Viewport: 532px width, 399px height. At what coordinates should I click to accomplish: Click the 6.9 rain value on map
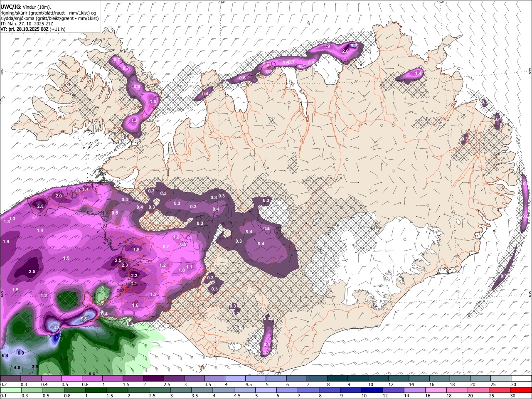[x=21, y=353]
